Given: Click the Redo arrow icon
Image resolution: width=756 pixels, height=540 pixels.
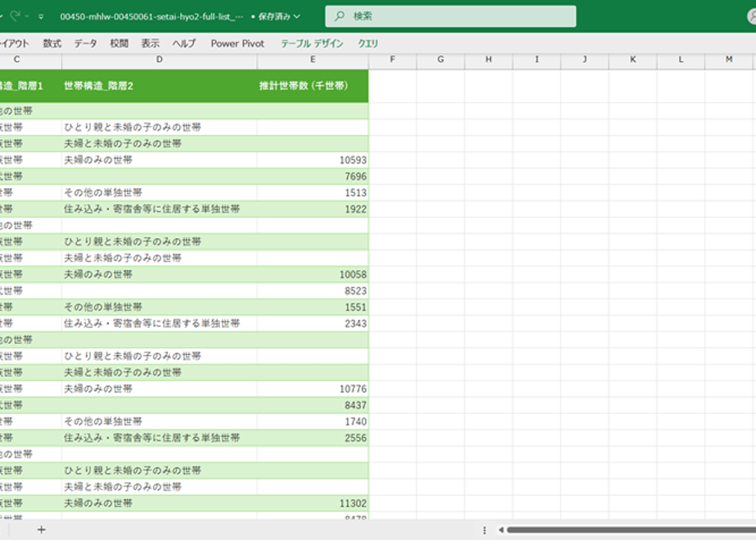Looking at the screenshot, I should coord(16,16).
